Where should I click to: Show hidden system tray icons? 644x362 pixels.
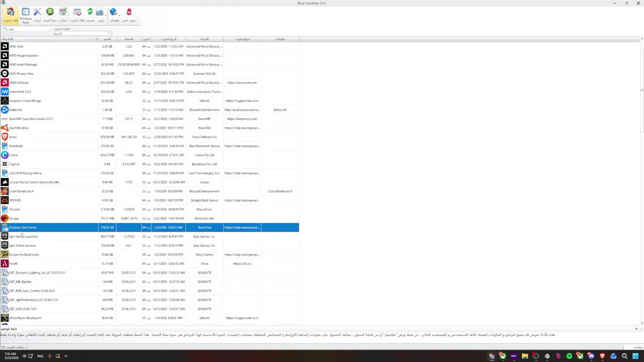pyautogui.click(x=65, y=356)
